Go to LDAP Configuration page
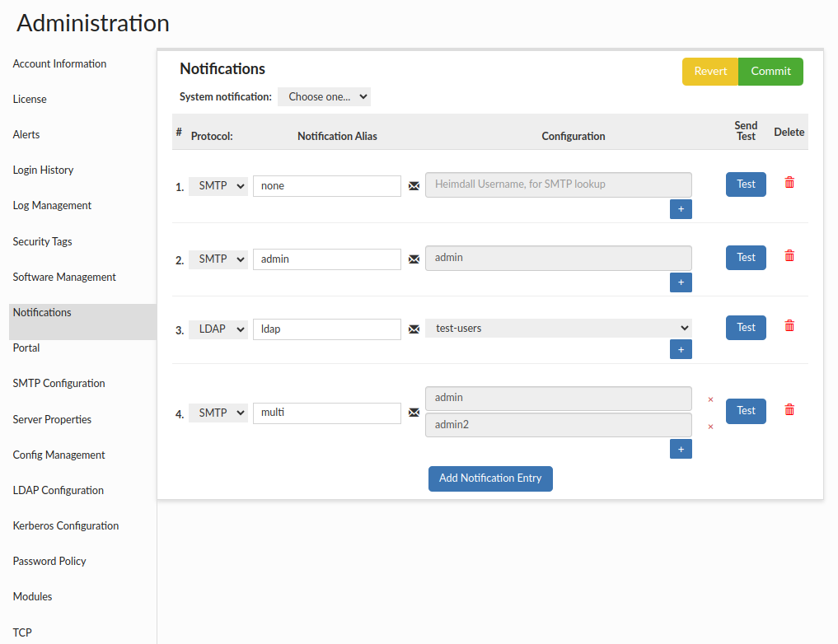 pyautogui.click(x=59, y=491)
